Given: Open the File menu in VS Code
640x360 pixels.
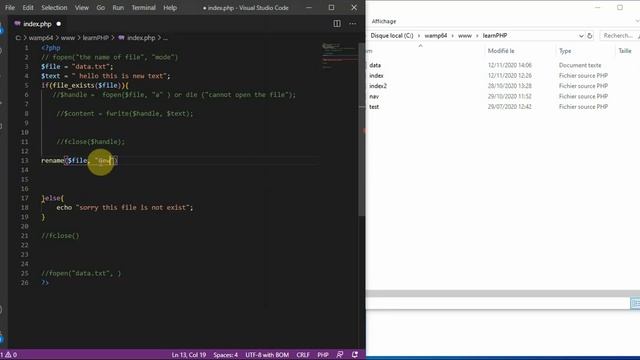Looking at the screenshot, I should coord(10,7).
